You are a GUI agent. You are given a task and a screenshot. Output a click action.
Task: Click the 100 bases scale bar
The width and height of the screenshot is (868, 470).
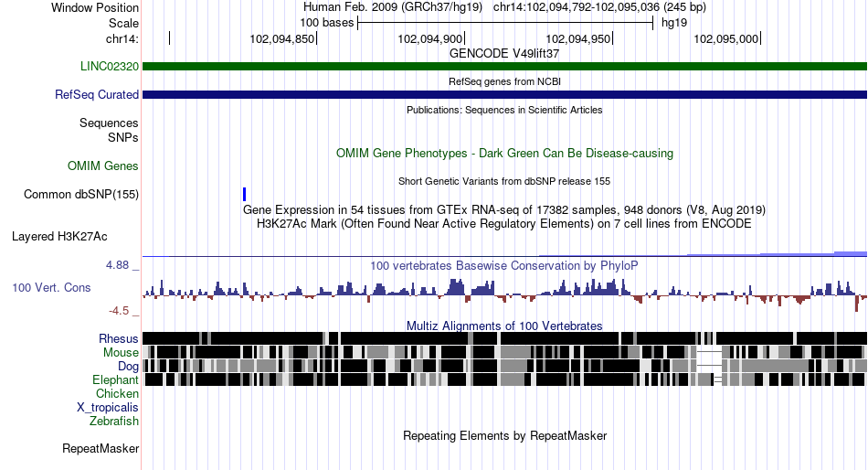(505, 23)
